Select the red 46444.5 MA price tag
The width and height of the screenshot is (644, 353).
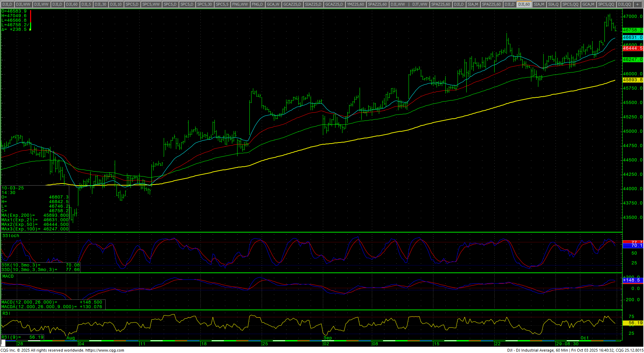[633, 48]
